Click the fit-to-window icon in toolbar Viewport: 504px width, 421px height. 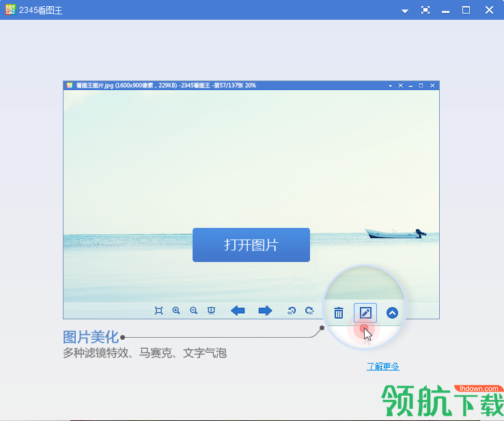pyautogui.click(x=159, y=310)
